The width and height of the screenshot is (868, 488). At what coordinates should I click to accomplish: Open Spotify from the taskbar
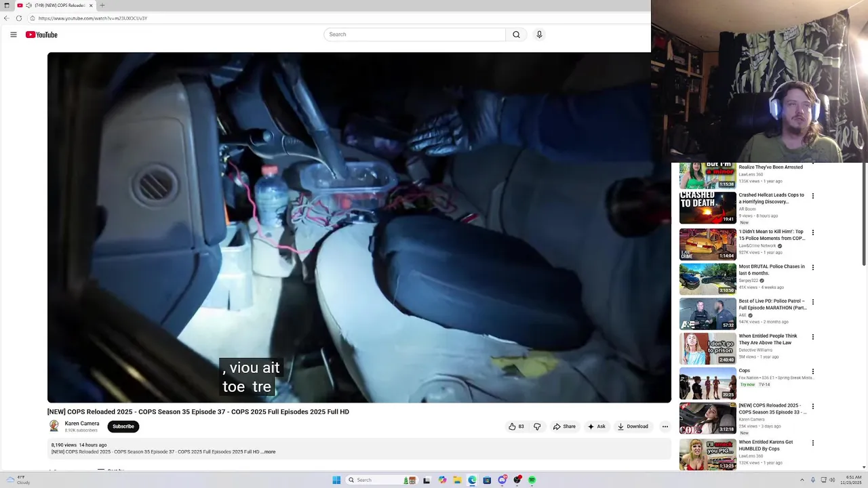click(x=532, y=480)
